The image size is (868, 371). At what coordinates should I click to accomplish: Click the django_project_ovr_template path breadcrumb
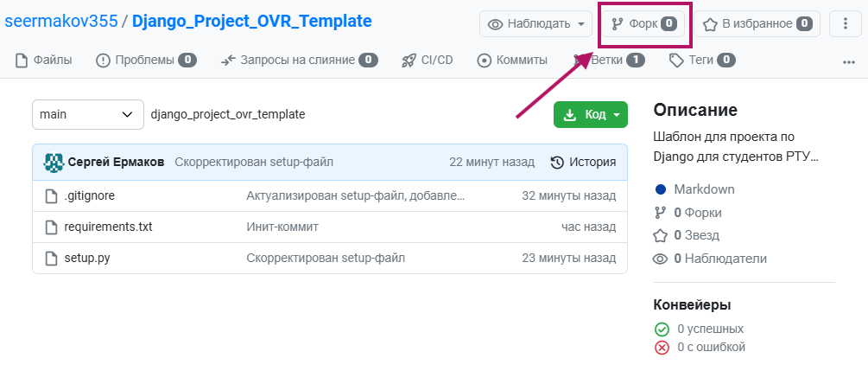[x=228, y=115]
